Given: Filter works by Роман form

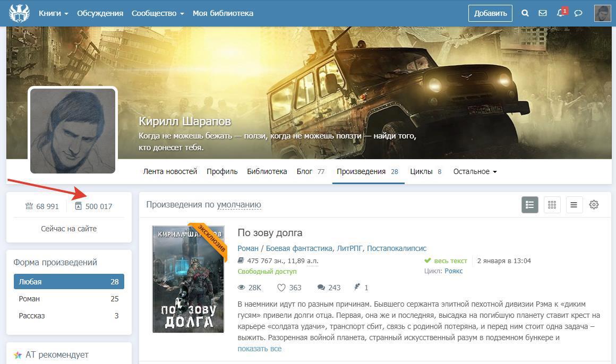Looking at the screenshot, I should 69,299.
